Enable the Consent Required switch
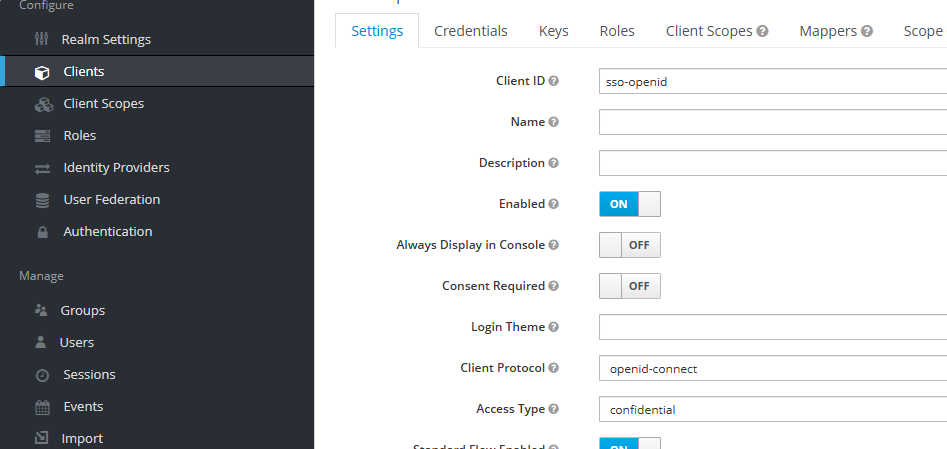This screenshot has width=947, height=449. point(629,286)
